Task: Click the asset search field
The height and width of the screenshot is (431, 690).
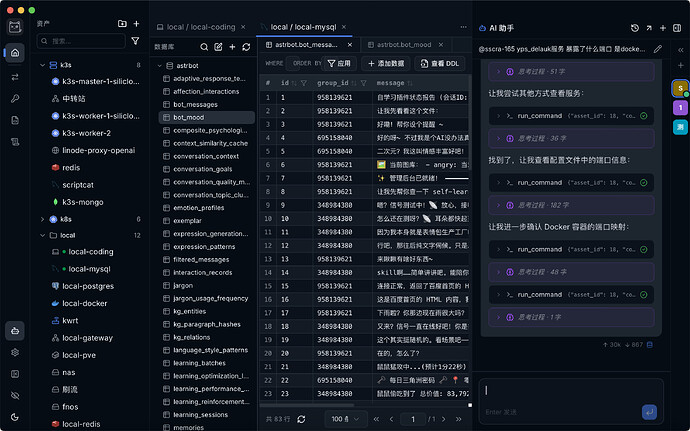Action: tap(81, 41)
